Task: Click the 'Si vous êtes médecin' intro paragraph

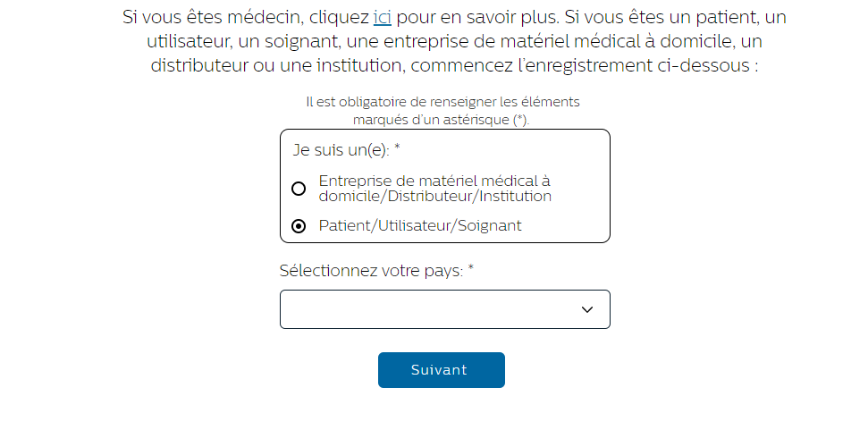Action: click(454, 41)
